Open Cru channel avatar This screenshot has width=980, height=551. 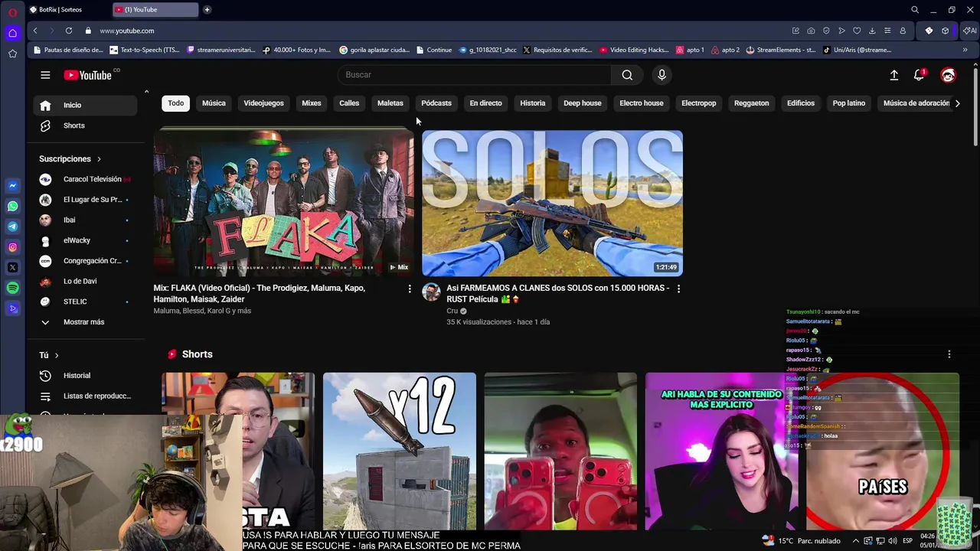pos(431,292)
